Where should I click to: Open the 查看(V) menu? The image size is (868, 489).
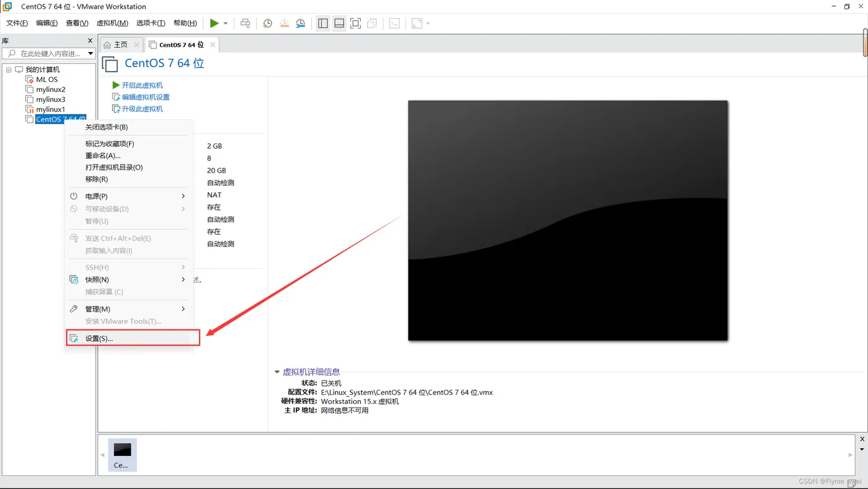pos(77,24)
